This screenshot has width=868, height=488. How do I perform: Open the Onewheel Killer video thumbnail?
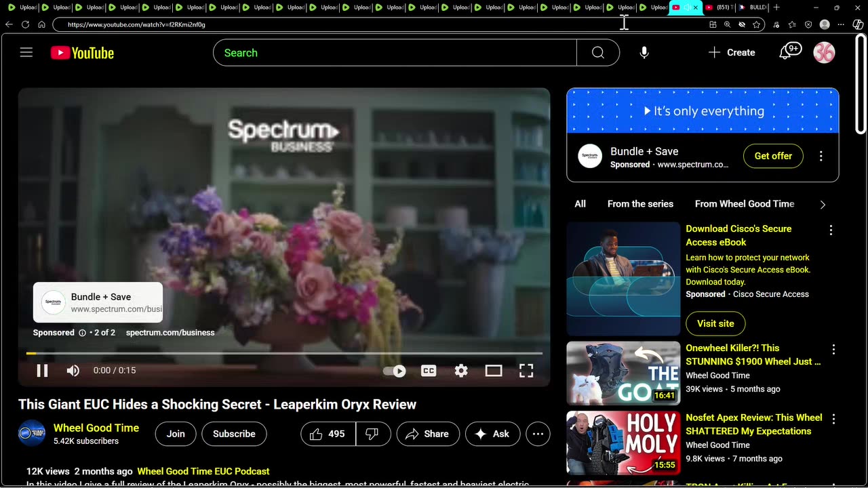click(623, 373)
